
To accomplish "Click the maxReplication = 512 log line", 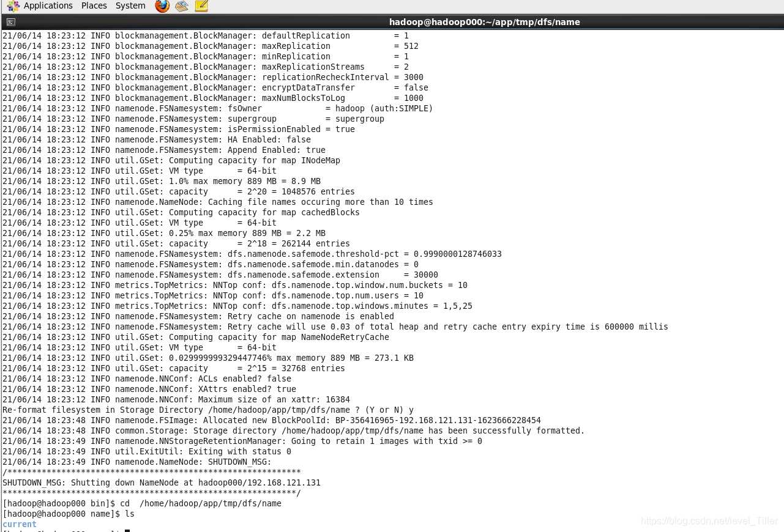I will point(211,46).
